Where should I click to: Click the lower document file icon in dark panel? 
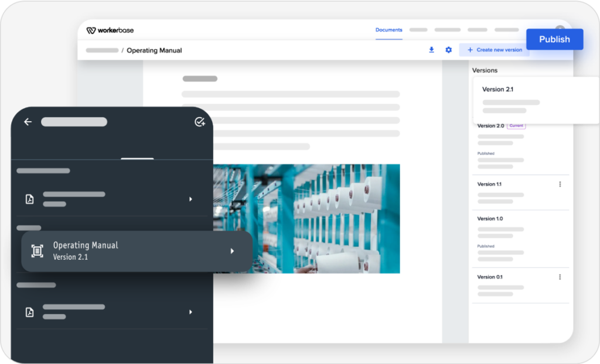[x=29, y=312]
